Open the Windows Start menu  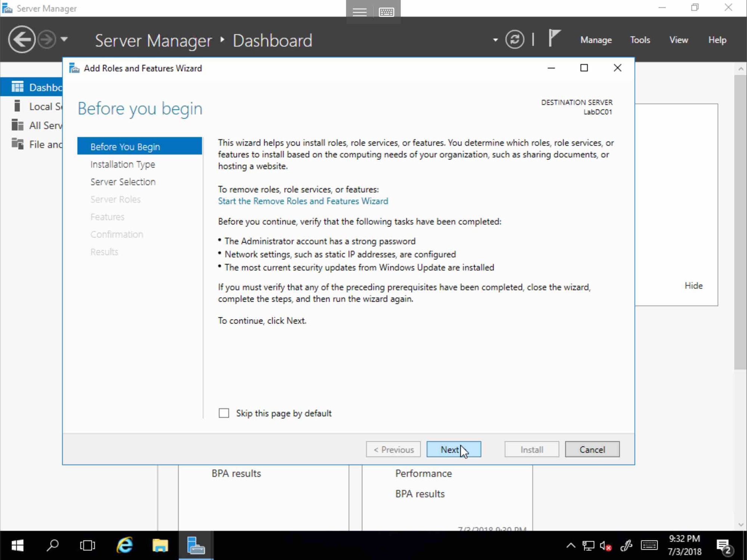point(18,546)
